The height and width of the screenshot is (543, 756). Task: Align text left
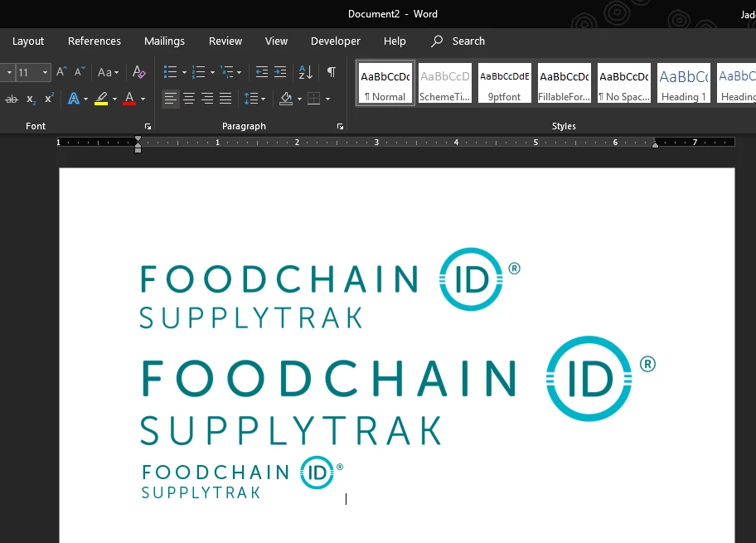pos(170,99)
